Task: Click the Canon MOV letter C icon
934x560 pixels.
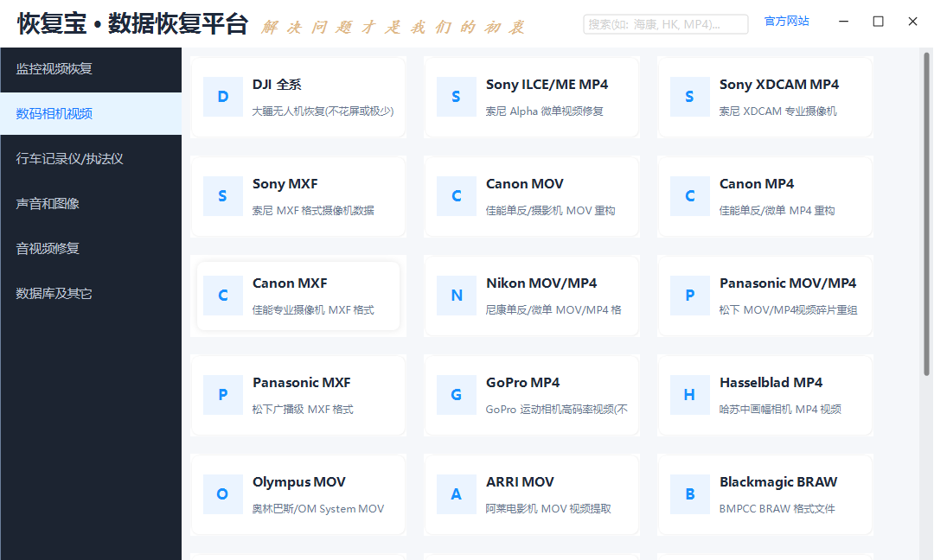Action: coord(457,196)
